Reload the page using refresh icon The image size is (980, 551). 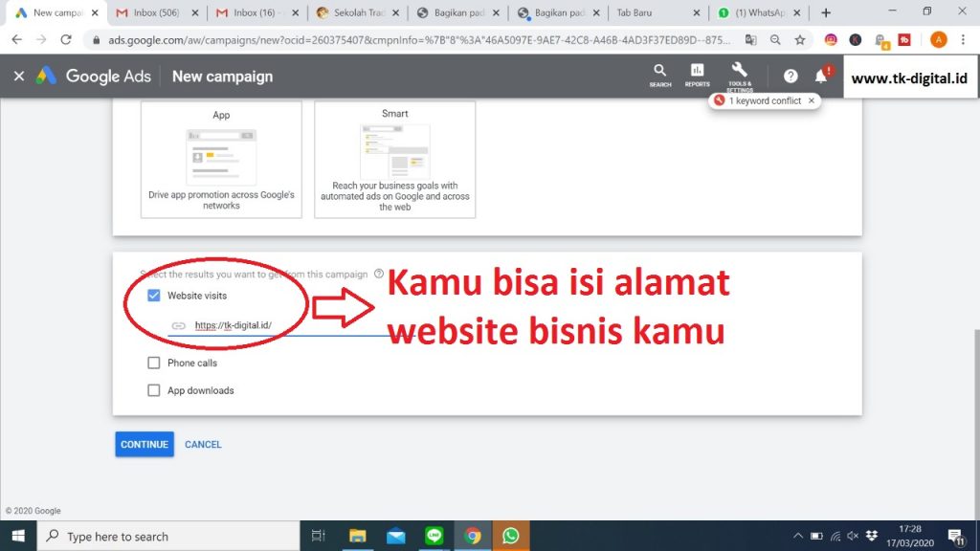point(66,40)
